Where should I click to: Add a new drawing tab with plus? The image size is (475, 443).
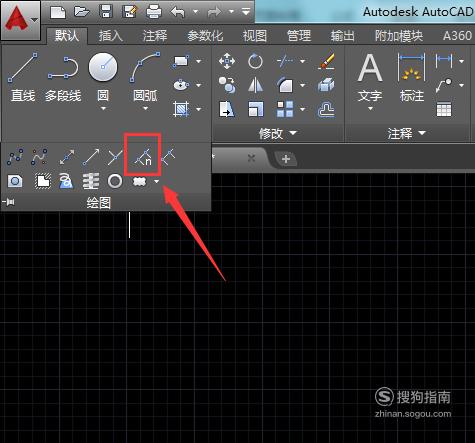(286, 159)
